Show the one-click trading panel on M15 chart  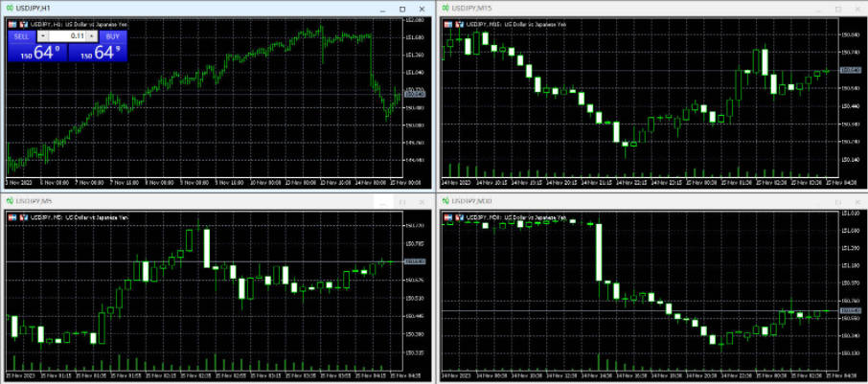click(458, 25)
